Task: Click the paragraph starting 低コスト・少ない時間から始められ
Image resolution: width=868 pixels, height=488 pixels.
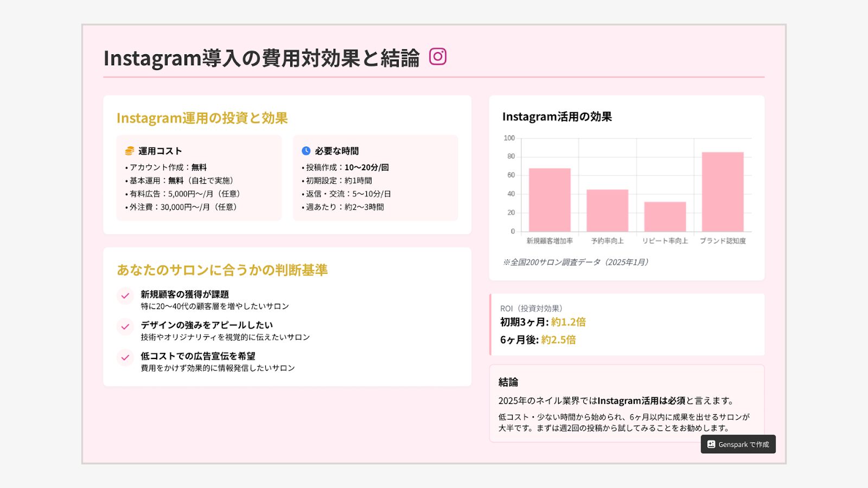Action: coord(624,422)
